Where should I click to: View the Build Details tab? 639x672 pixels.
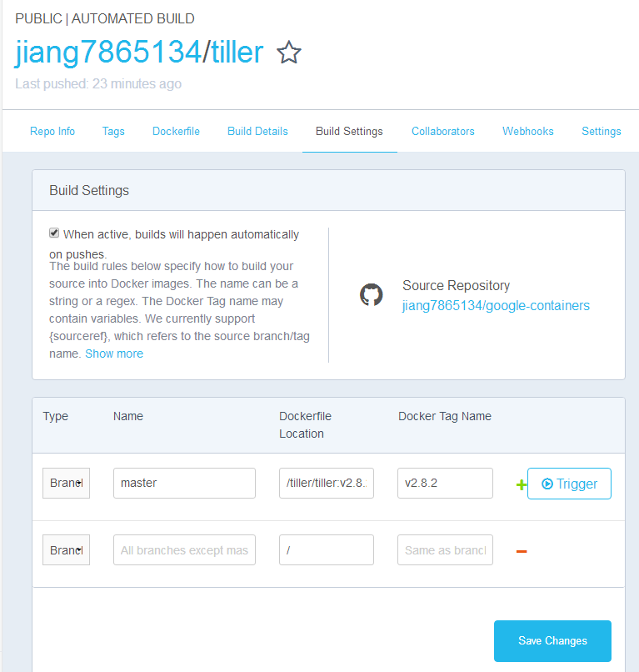click(257, 131)
